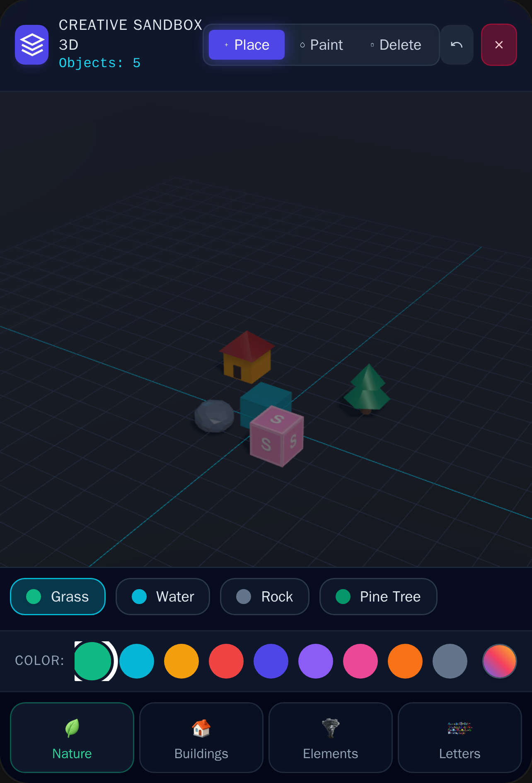532x783 pixels.
Task: Pick the purple color swatch
Action: 316,661
